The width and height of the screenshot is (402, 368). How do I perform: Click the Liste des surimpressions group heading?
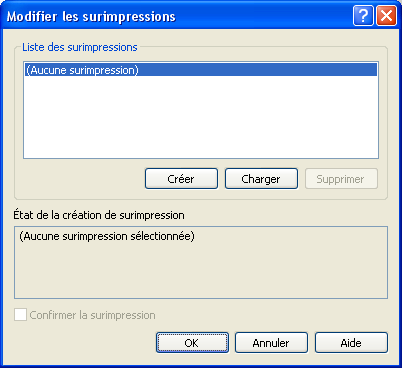pyautogui.click(x=80, y=47)
